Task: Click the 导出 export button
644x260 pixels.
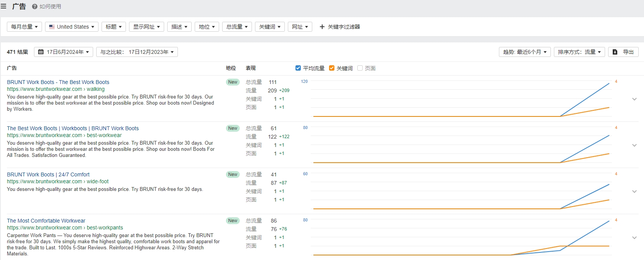Action: coord(623,52)
